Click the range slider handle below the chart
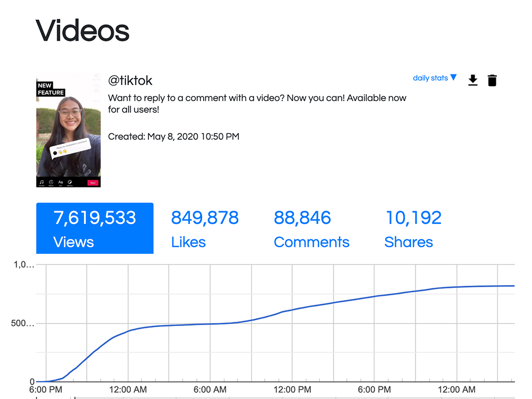532x399 pixels. pyautogui.click(x=74, y=397)
